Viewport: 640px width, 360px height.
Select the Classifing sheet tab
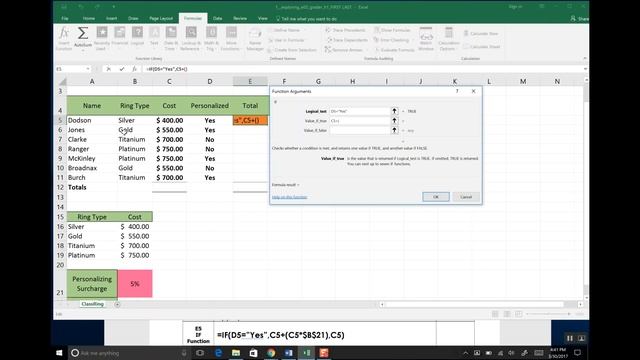[x=92, y=304]
